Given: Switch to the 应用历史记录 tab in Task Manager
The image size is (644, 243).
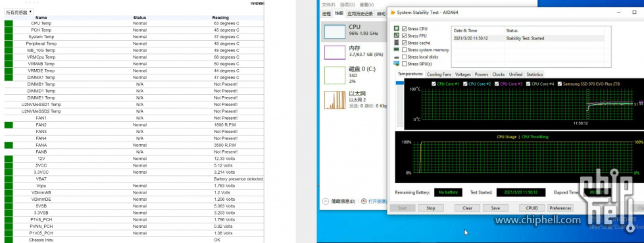Looking at the screenshot, I should [x=360, y=14].
